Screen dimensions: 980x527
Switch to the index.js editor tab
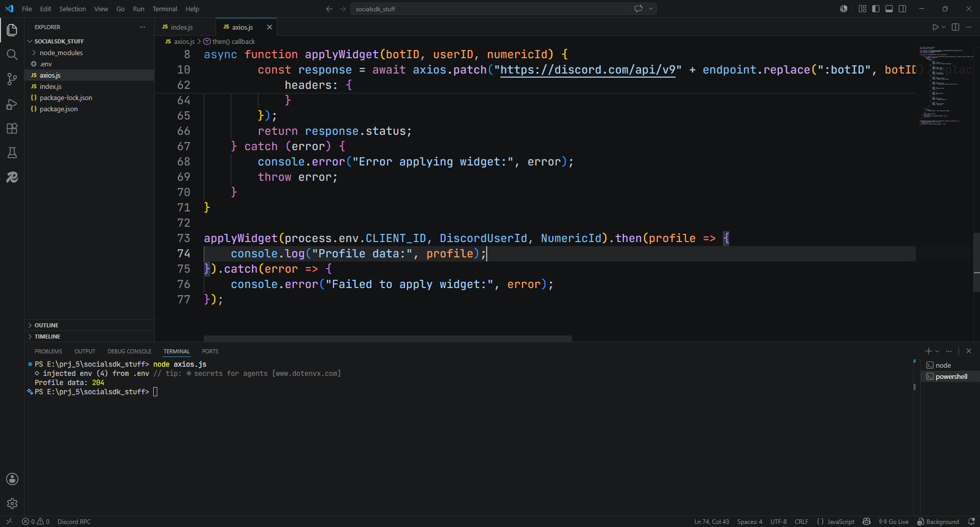point(185,27)
